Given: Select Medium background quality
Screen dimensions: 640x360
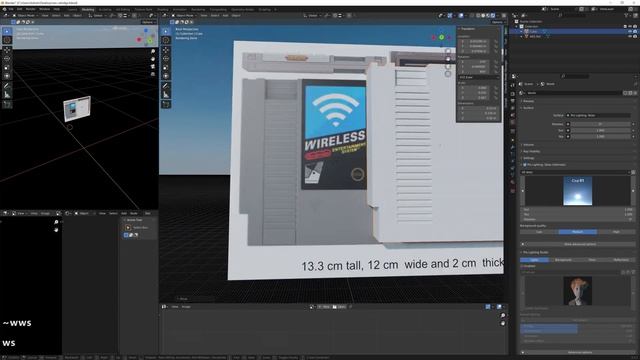Looking at the screenshot, I should tap(578, 232).
